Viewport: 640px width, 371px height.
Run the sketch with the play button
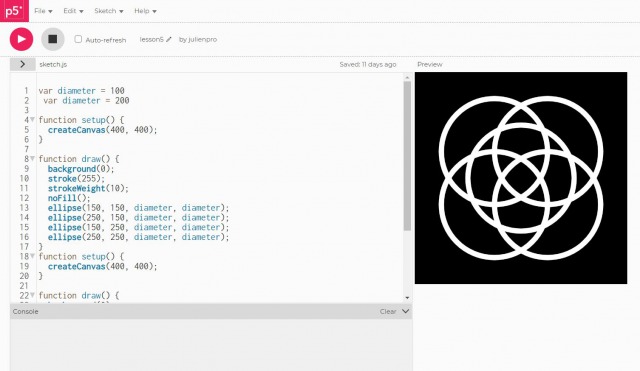tap(22, 39)
